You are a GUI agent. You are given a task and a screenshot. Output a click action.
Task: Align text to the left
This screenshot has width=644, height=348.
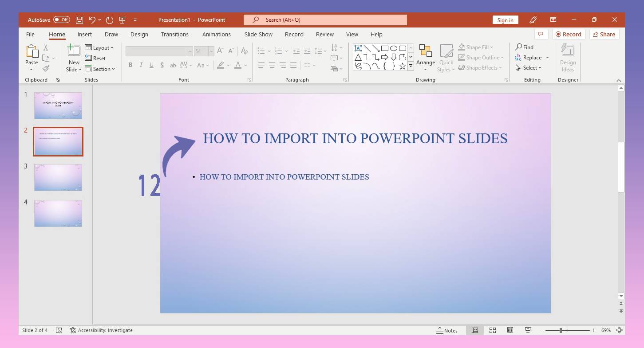tap(261, 65)
